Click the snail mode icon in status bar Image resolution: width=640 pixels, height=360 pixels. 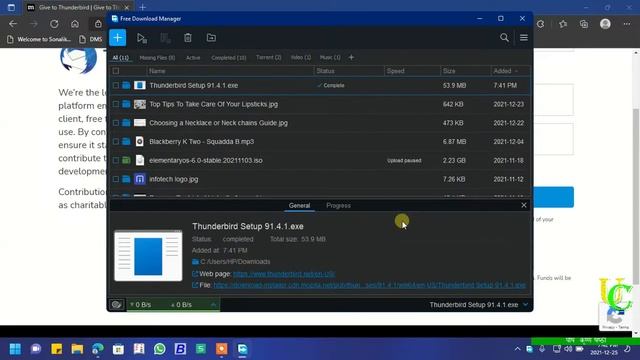point(117,304)
